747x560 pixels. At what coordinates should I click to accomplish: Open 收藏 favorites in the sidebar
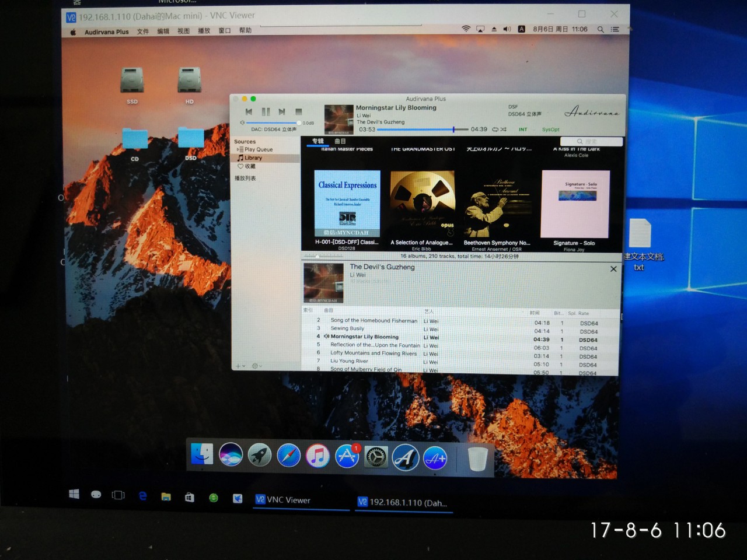click(x=246, y=166)
